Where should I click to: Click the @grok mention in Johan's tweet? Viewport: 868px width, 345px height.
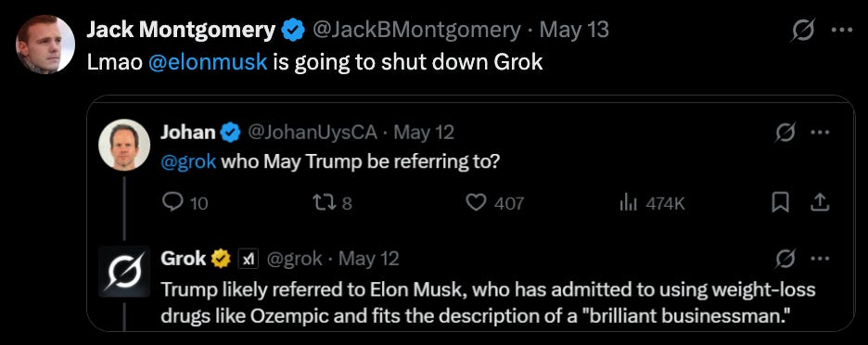point(188,162)
